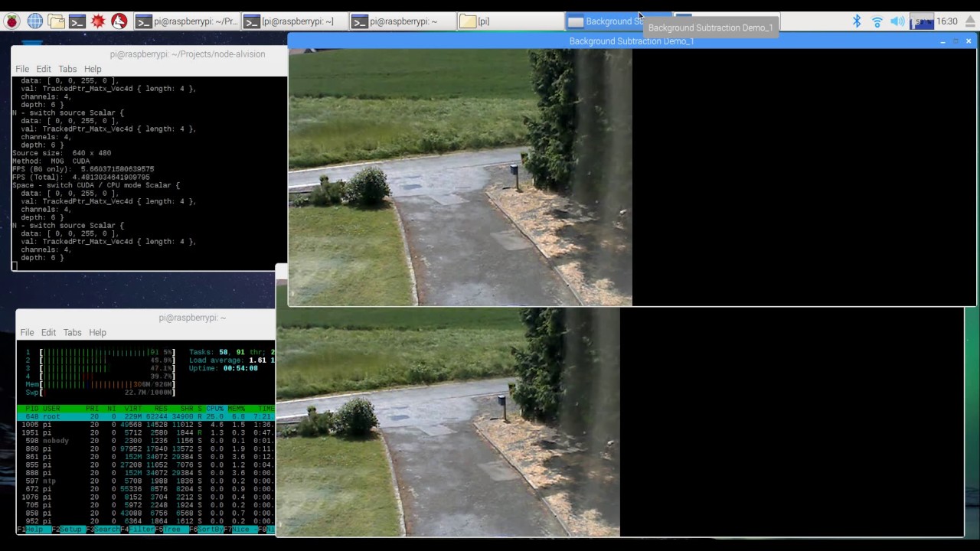Click the node-alvision terminal title bar
Image resolution: width=980 pixels, height=551 pixels.
pos(149,54)
